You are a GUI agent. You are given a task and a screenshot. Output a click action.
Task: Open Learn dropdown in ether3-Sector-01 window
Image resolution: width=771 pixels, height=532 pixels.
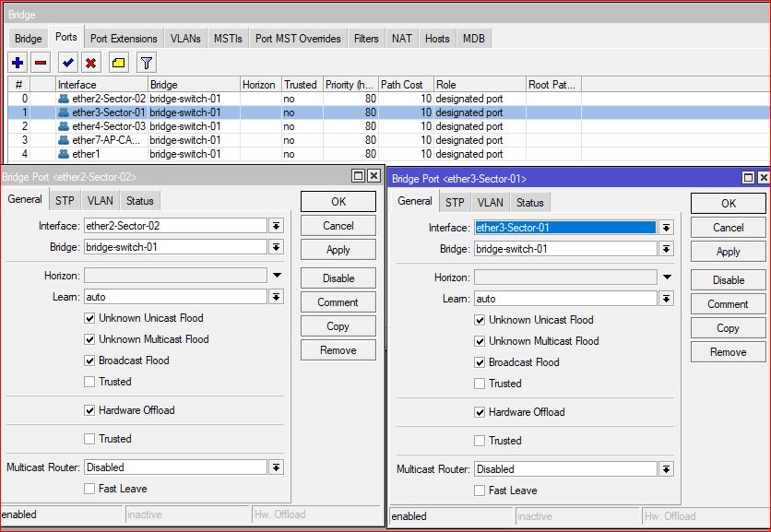tap(666, 299)
